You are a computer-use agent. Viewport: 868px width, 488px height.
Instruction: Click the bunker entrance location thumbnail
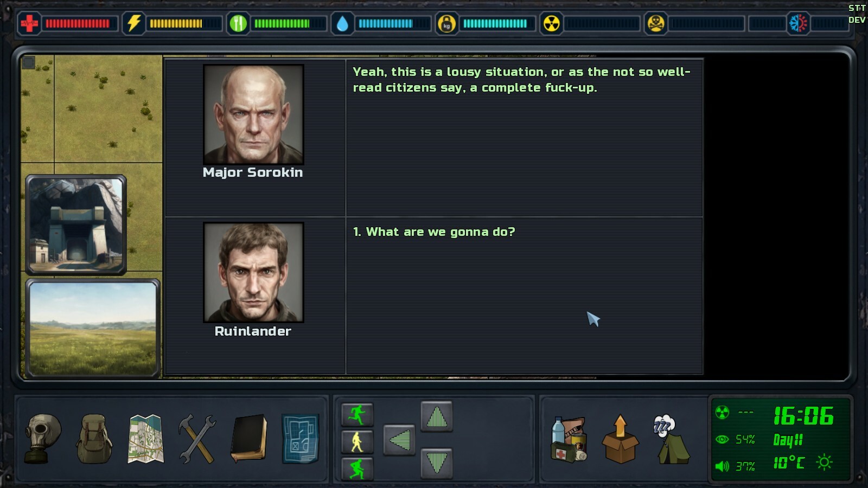pyautogui.click(x=76, y=224)
